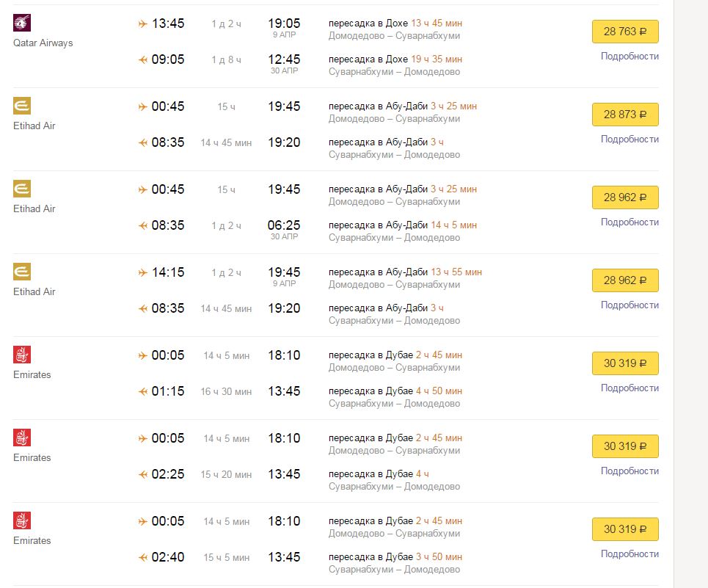The height and width of the screenshot is (588, 708).
Task: Open Подробности for the last Emirates option
Action: 629,553
